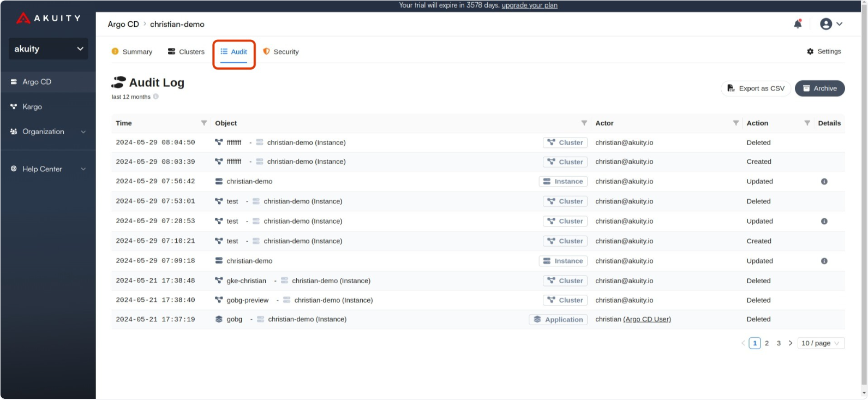Viewport: 868px width, 400px height.
Task: Select current page 1
Action: point(755,343)
